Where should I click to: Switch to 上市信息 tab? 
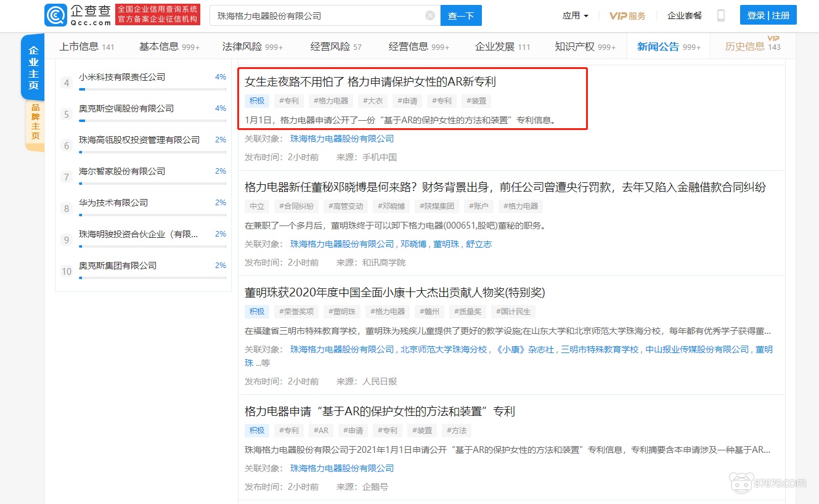point(87,46)
